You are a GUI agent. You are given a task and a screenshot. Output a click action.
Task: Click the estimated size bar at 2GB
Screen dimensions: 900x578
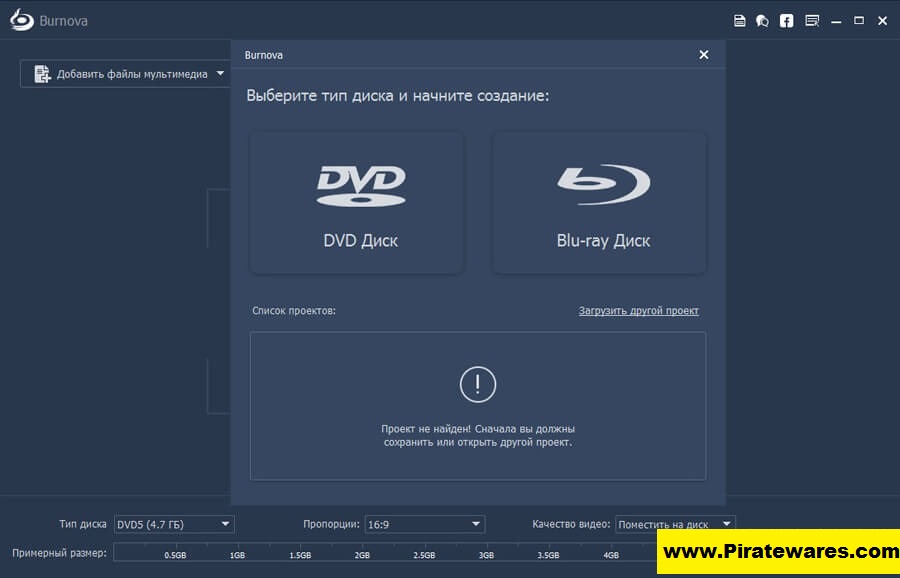click(362, 552)
